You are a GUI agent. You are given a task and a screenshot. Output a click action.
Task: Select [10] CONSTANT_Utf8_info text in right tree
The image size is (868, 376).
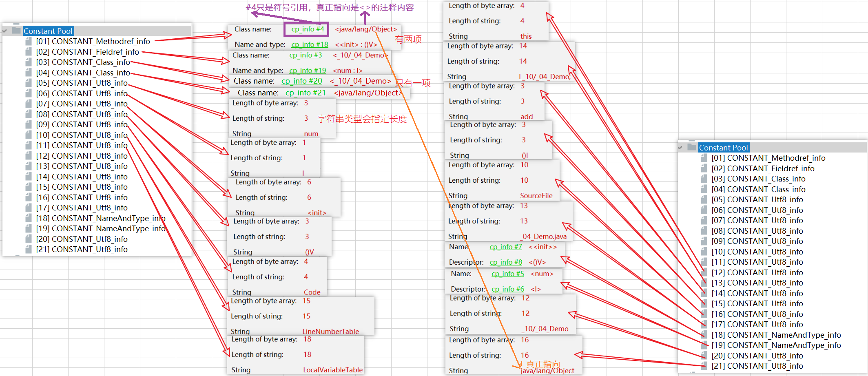point(757,252)
